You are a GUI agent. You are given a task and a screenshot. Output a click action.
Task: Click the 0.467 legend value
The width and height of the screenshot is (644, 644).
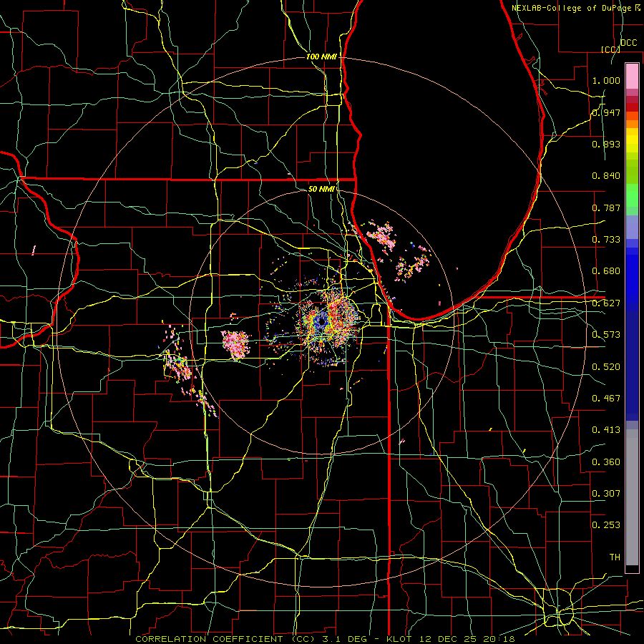(x=606, y=398)
